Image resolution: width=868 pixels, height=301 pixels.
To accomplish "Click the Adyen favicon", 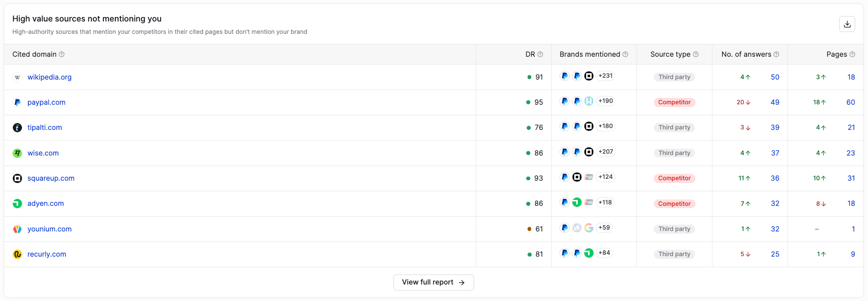I will tap(17, 204).
